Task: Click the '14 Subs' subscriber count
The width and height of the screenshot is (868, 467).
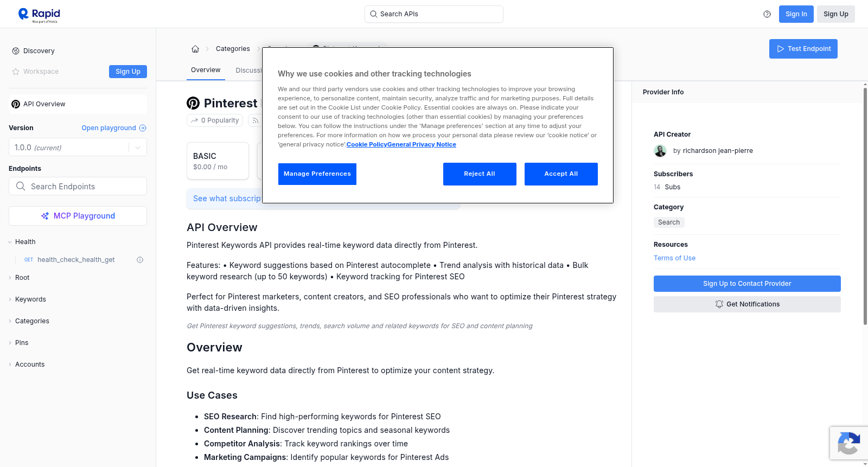Action: (x=667, y=187)
